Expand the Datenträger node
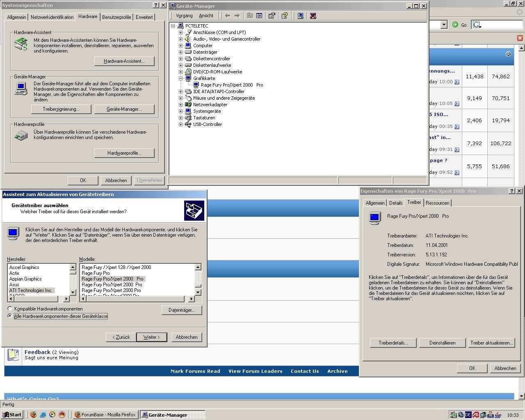Viewport: 525px width, 420px height. [x=180, y=52]
